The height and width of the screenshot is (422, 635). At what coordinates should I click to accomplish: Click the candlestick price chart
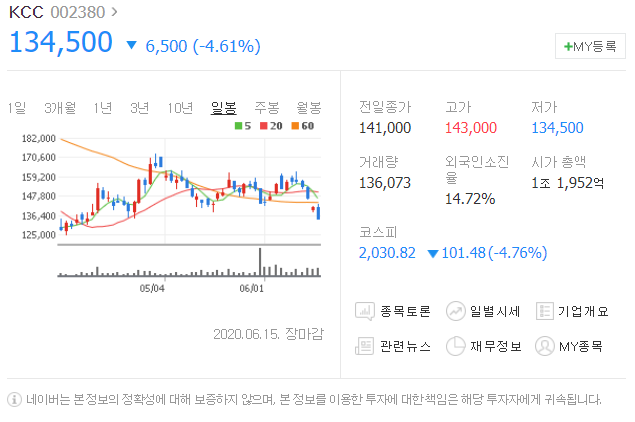click(x=190, y=190)
